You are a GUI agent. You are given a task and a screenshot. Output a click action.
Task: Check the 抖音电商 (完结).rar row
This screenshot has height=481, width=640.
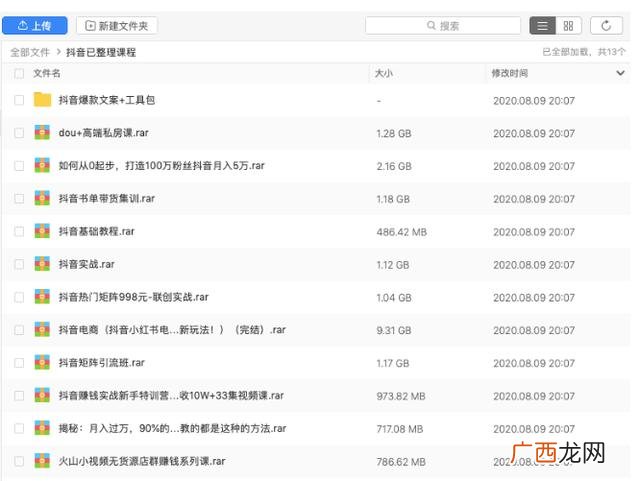[19, 330]
